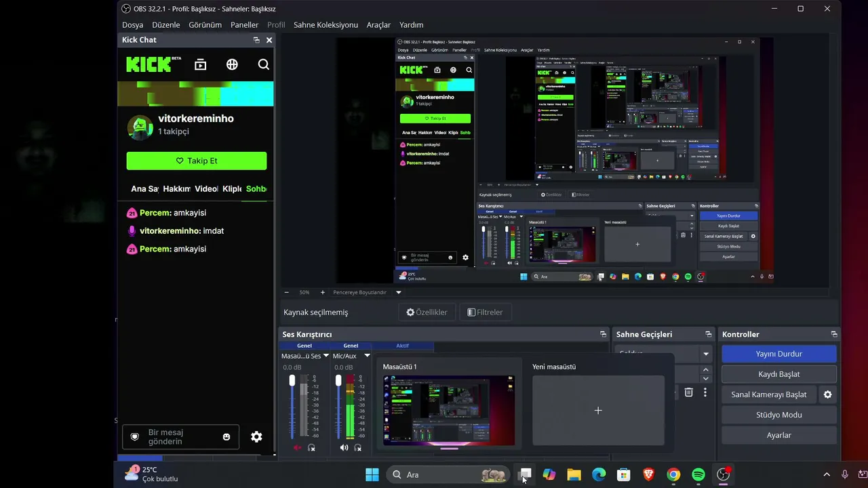Open virtual camera settings gear
The width and height of the screenshot is (868, 488).
click(x=827, y=394)
